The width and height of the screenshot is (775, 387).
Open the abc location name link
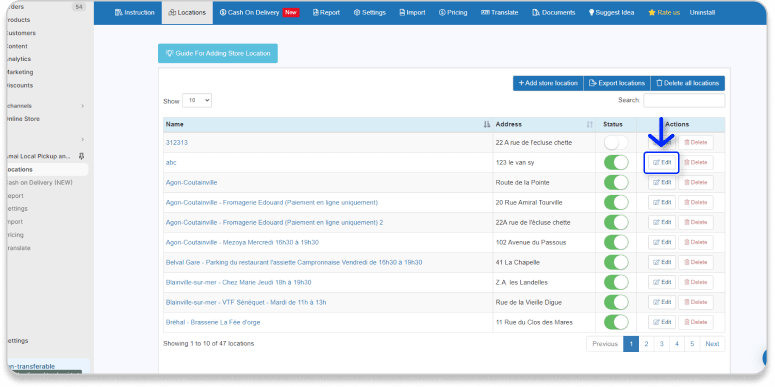[x=171, y=162]
